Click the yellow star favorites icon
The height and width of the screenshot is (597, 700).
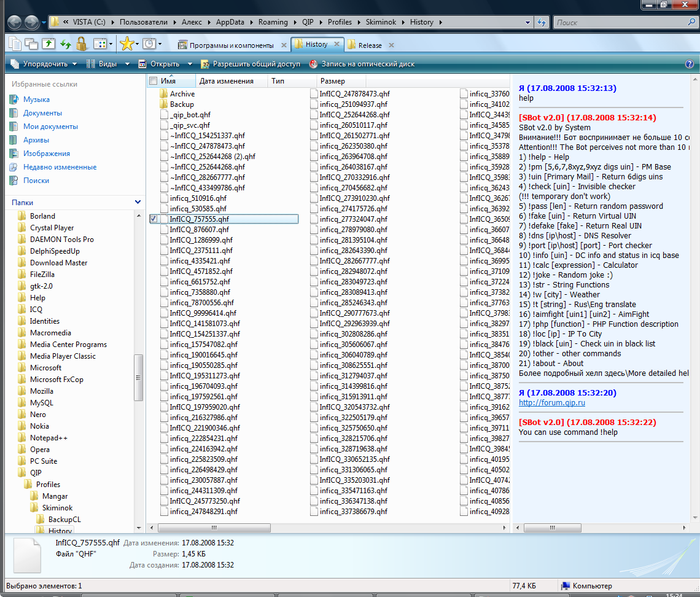click(x=126, y=44)
